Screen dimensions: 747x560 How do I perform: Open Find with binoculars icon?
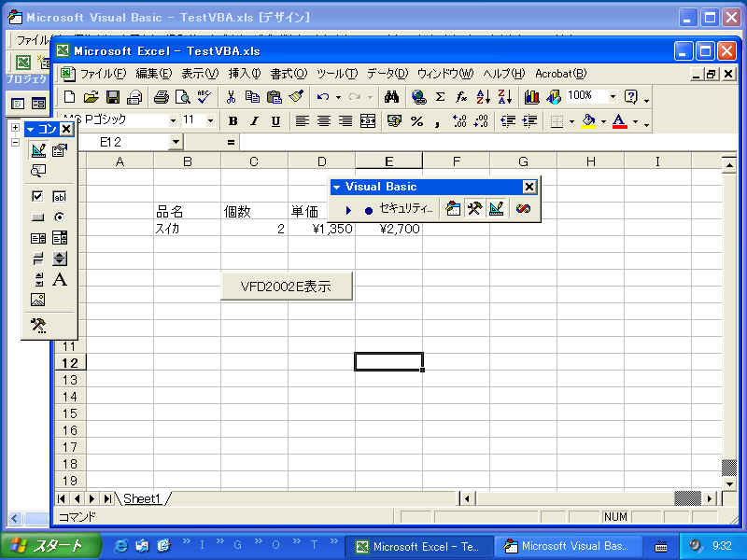(391, 97)
